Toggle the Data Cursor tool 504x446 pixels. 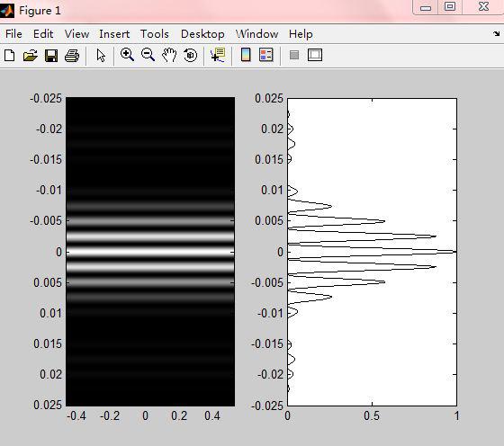click(x=218, y=55)
